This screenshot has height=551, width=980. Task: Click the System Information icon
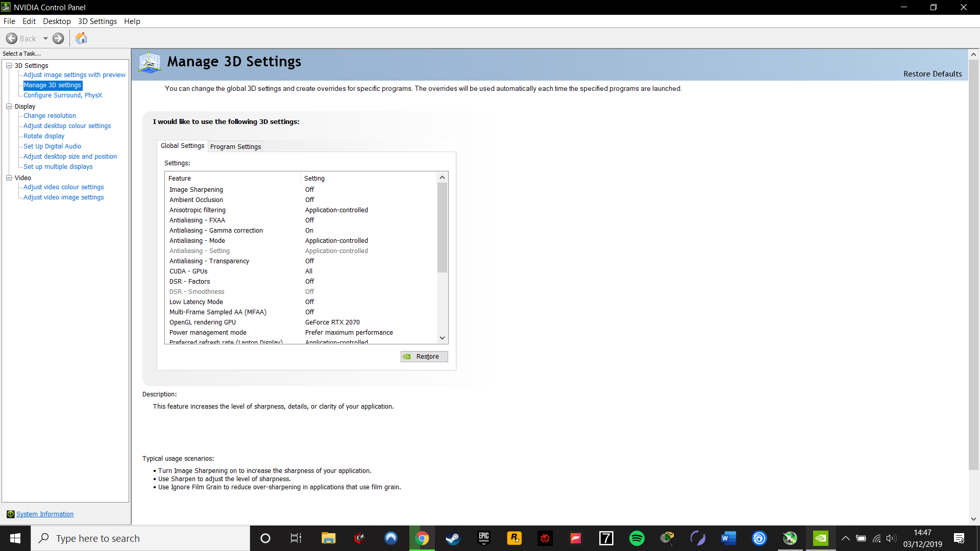tap(10, 514)
